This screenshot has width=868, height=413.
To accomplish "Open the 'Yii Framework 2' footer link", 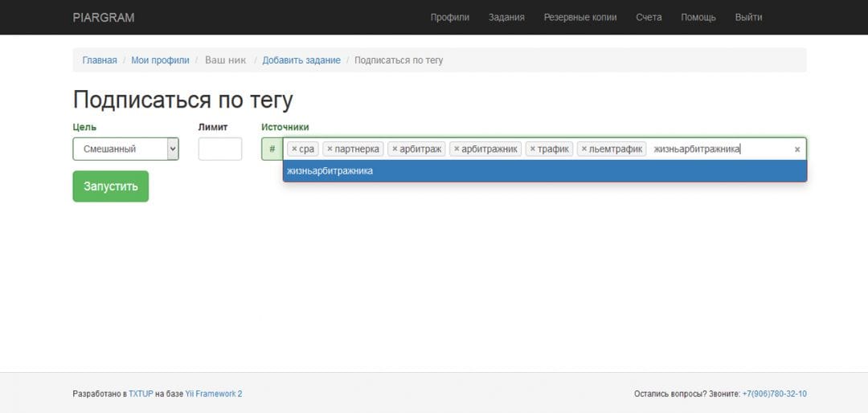I will pos(214,394).
